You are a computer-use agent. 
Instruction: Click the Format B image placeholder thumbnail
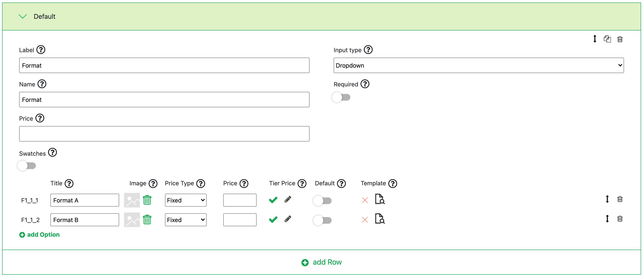tap(132, 220)
